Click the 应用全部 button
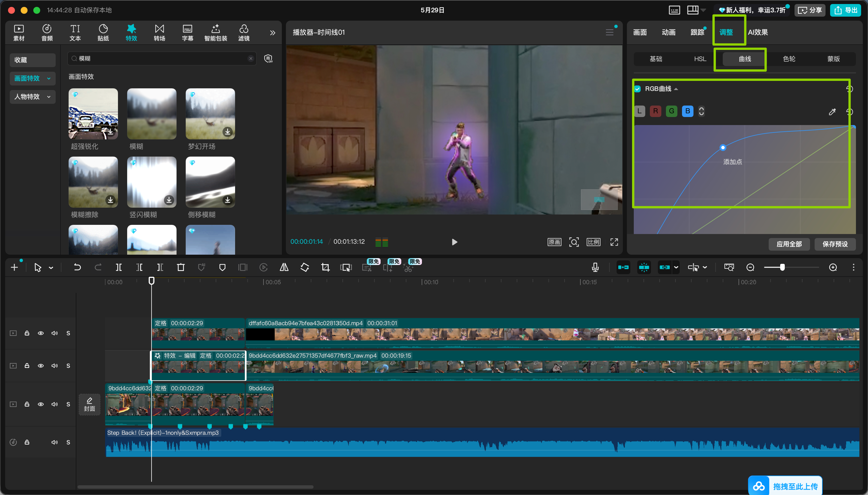Screen dimensions: 868x495 pos(789,244)
